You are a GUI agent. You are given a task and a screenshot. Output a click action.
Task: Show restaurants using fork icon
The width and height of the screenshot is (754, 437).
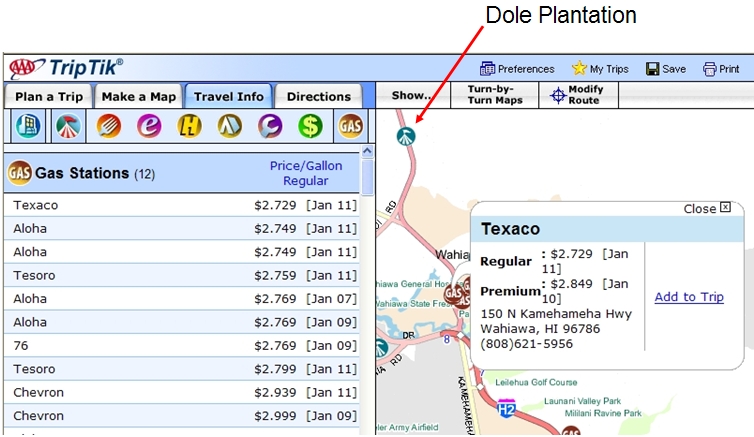coord(109,126)
